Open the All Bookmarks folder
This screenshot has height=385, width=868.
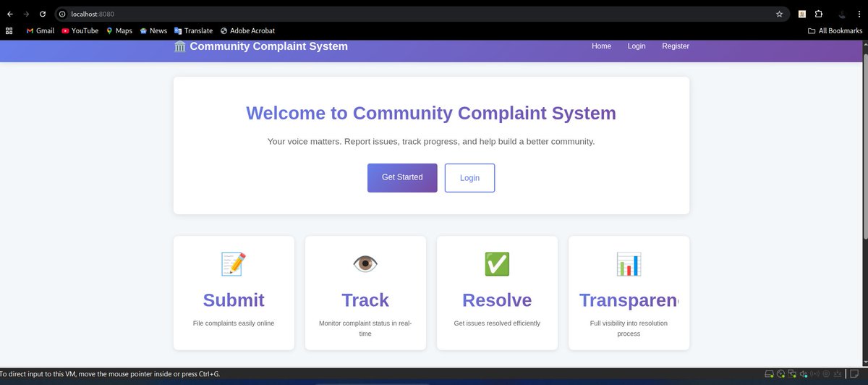click(x=835, y=30)
